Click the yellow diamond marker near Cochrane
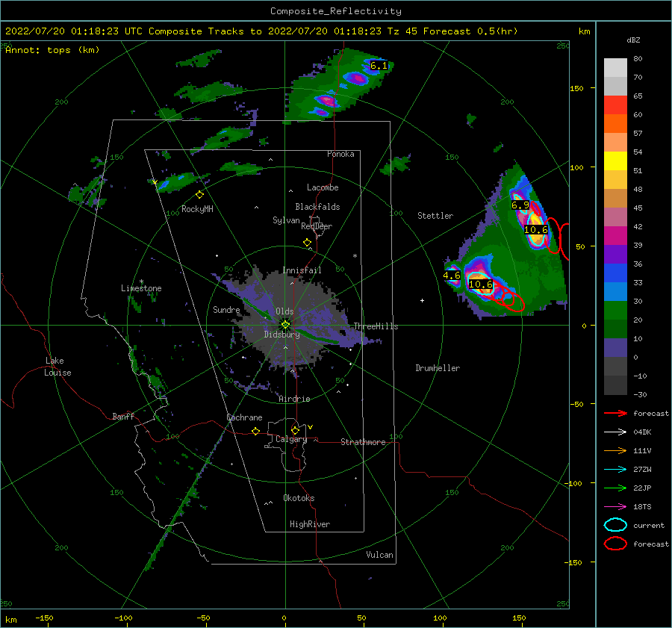672x628 pixels. pyautogui.click(x=255, y=432)
